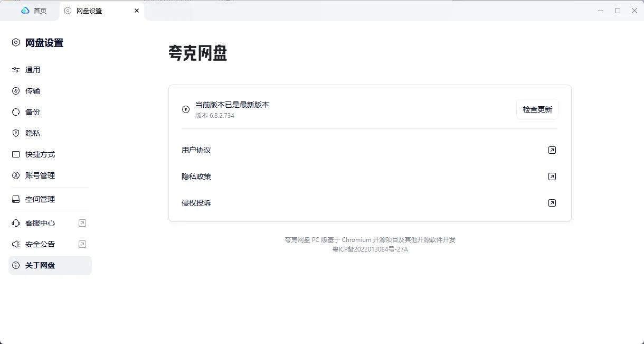Select 关于网盘 sidebar entry
Screen dimensions: 644x344
[x=50, y=265]
